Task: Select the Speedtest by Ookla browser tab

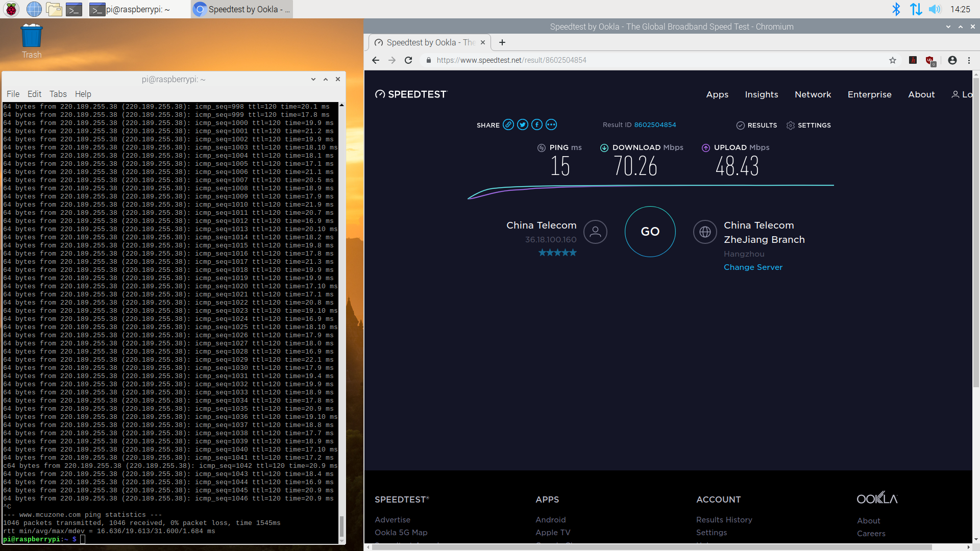Action: 429,42
